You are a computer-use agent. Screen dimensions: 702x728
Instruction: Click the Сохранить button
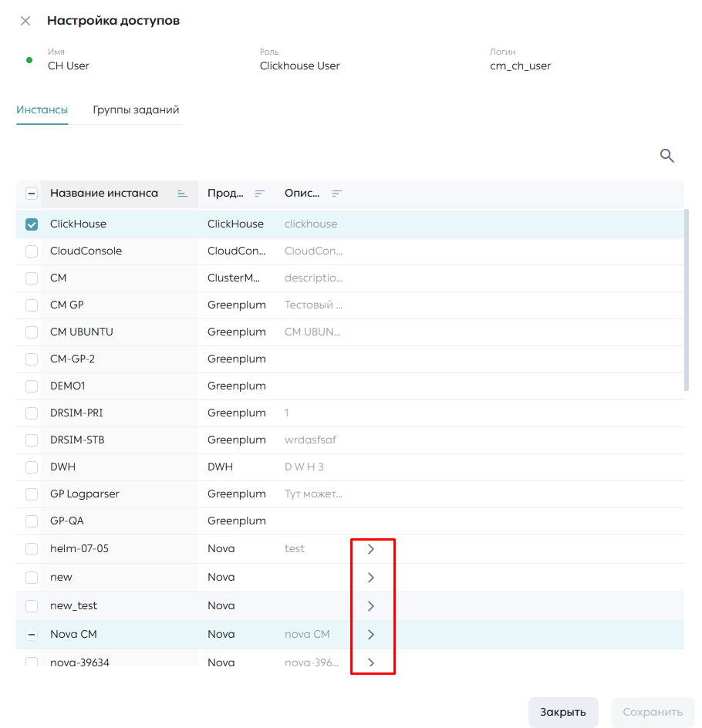pyautogui.click(x=653, y=712)
